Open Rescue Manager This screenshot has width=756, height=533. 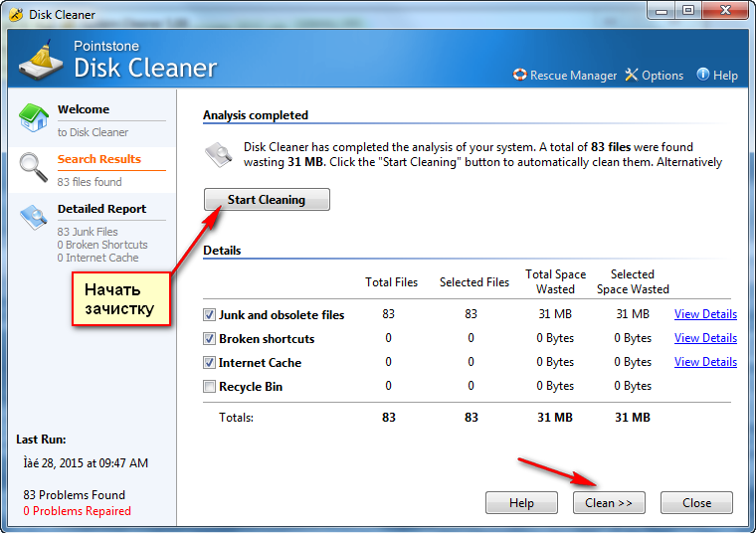[x=565, y=76]
